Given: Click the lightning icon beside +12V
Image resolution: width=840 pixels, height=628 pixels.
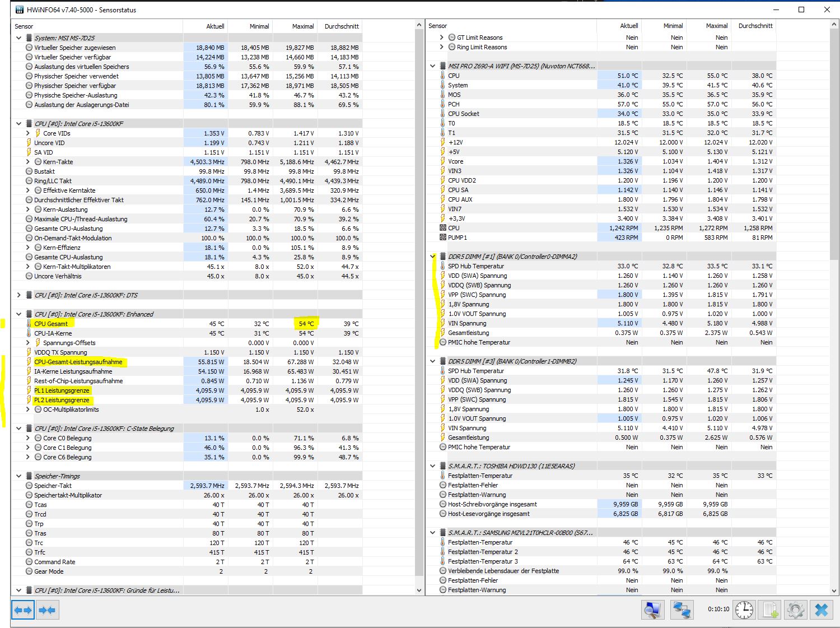Looking at the screenshot, I should tap(442, 142).
